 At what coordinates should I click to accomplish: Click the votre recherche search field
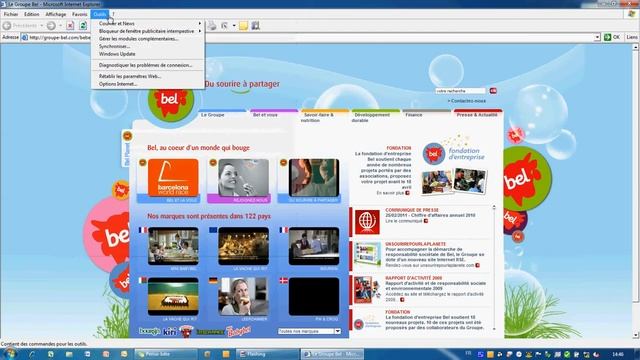click(460, 91)
